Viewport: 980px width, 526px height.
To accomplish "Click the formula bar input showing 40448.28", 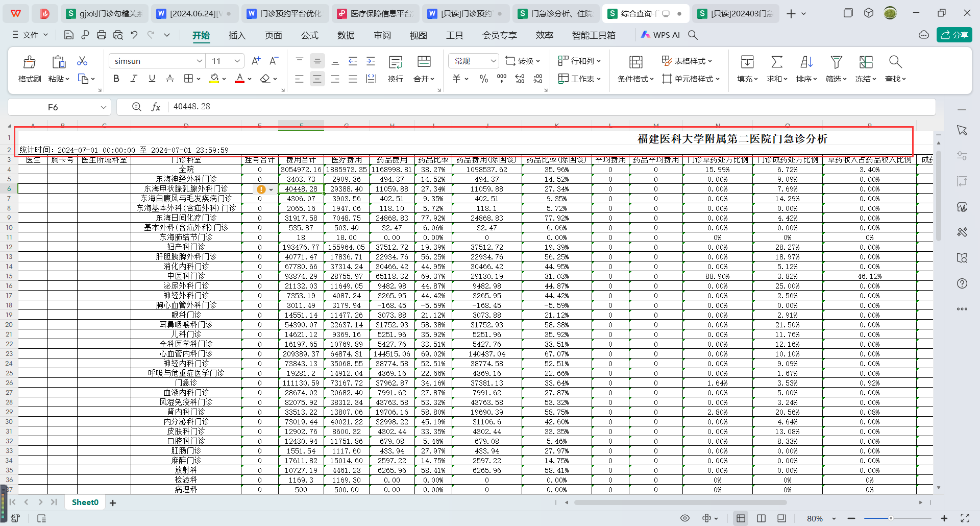I will 551,107.
